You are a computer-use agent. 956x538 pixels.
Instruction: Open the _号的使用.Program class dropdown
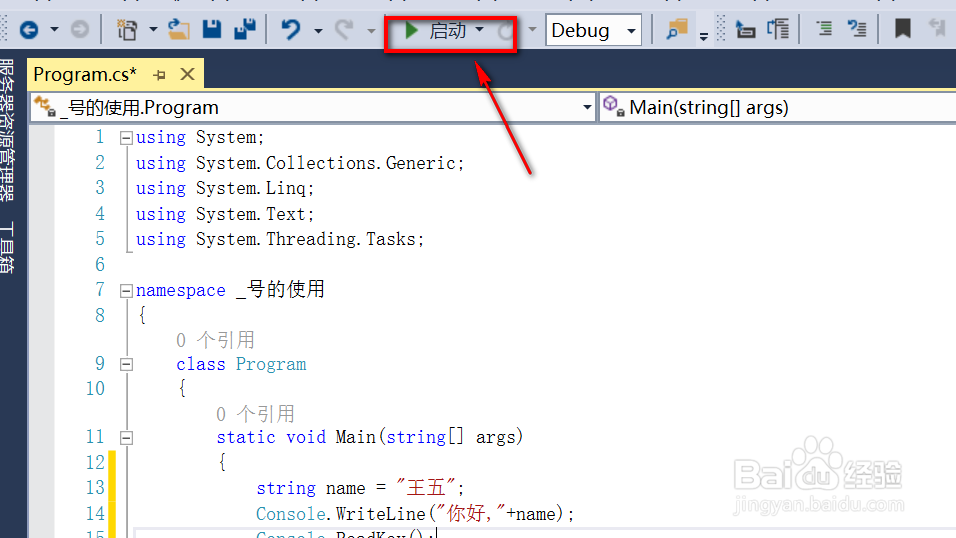pyautogui.click(x=313, y=107)
